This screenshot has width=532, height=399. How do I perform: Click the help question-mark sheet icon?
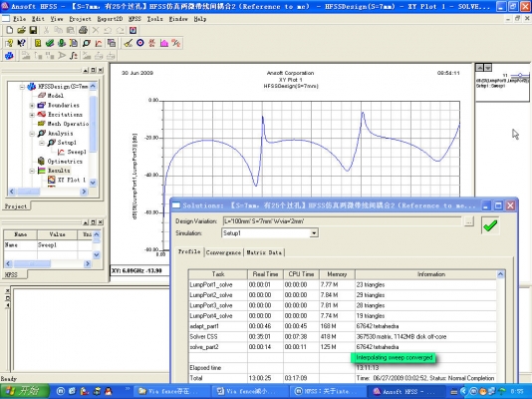9,43
